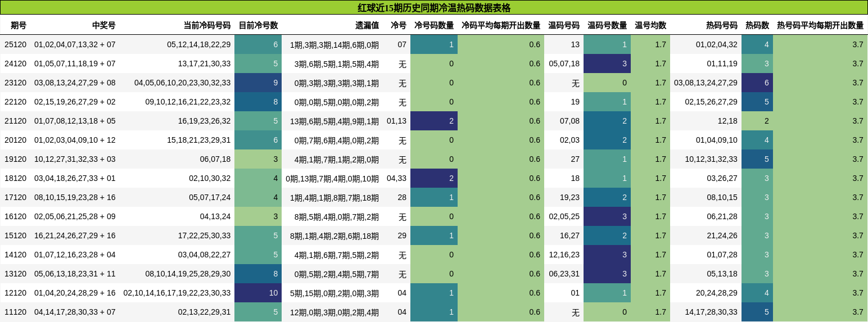Viewport: 868px width, 322px height.
Task: Select period number 21120
Action: pyautogui.click(x=16, y=121)
